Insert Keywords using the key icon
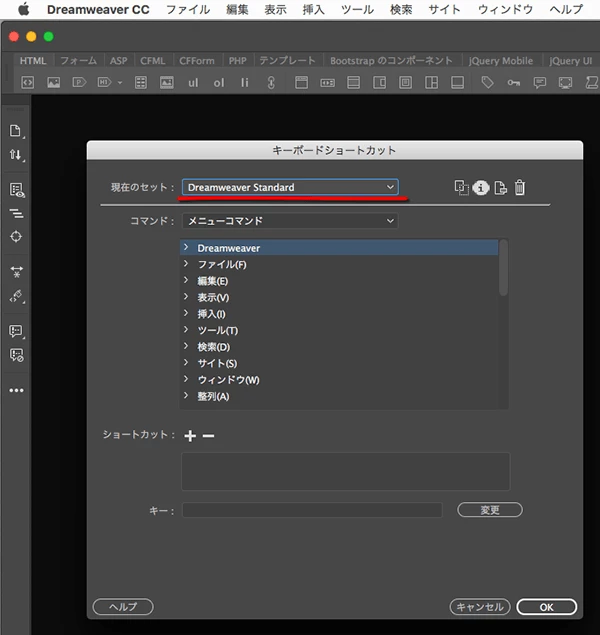The height and width of the screenshot is (635, 600). point(514,83)
